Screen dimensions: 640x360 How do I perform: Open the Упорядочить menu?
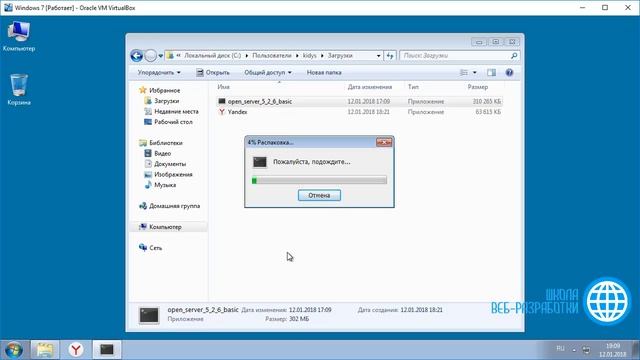159,73
